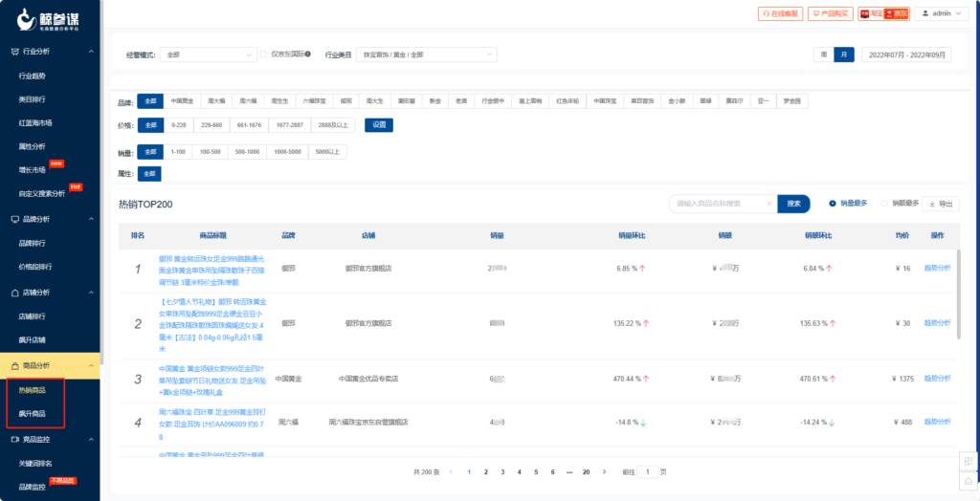Open the 经营模式 dropdown
The width and height of the screenshot is (980, 501).
pos(209,54)
